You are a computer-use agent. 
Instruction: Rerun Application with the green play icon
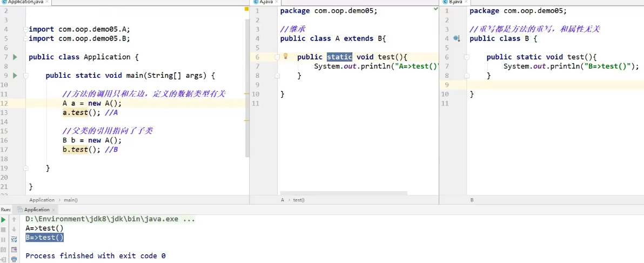pyautogui.click(x=4, y=220)
